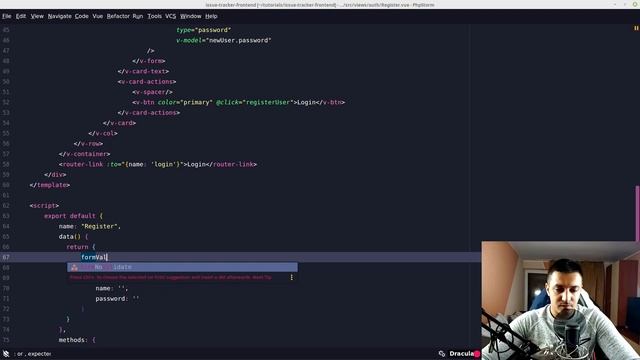Open the VCS menu
The image size is (640, 360).
click(171, 16)
